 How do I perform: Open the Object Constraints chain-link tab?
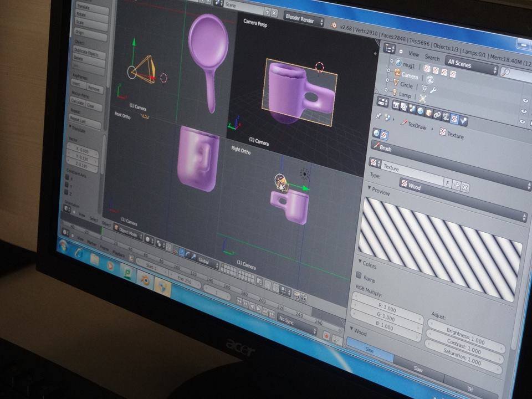click(x=437, y=115)
